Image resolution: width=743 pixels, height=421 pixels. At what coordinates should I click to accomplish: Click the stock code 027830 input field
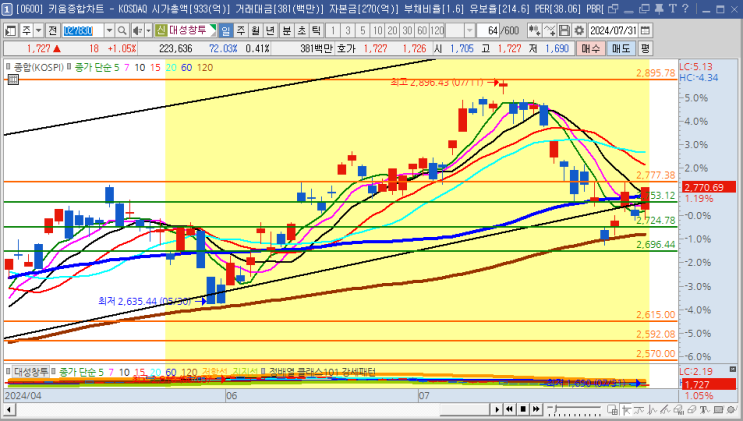click(83, 30)
